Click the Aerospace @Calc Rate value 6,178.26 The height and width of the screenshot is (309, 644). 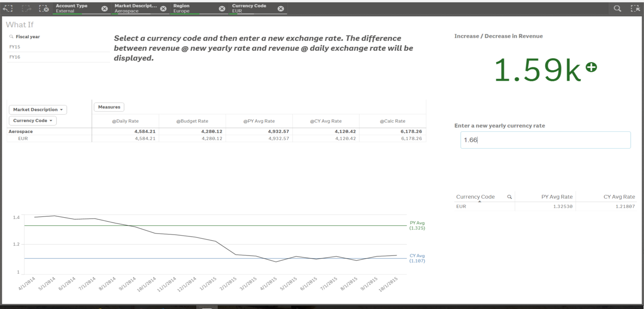click(411, 131)
